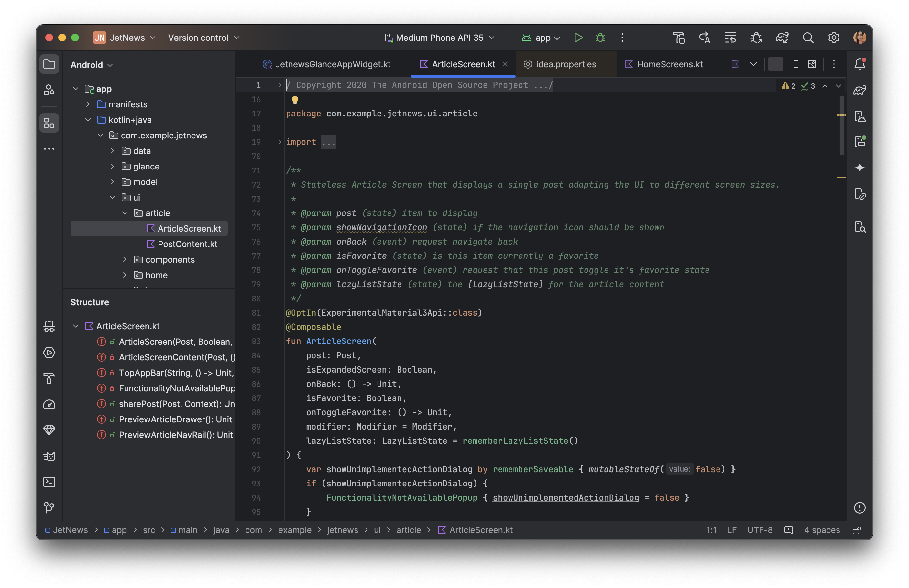
Task: Click the Run app play button
Action: 578,38
